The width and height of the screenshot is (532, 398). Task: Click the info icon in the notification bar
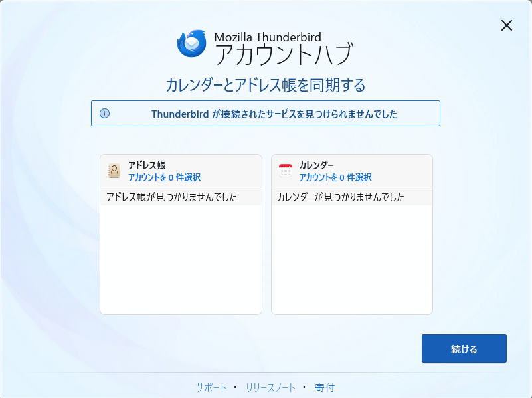click(104, 114)
